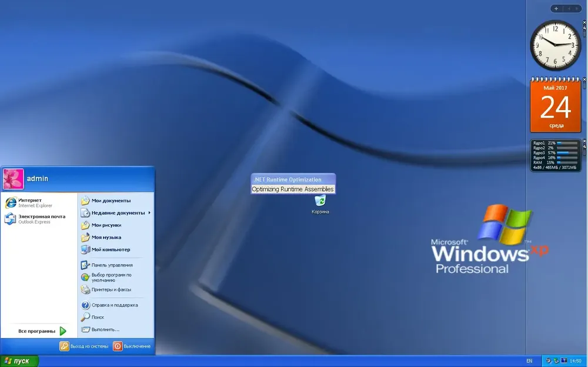Screen dimensions: 588x367
Task: Click the CPU core usage bars gadget
Action: click(556, 155)
